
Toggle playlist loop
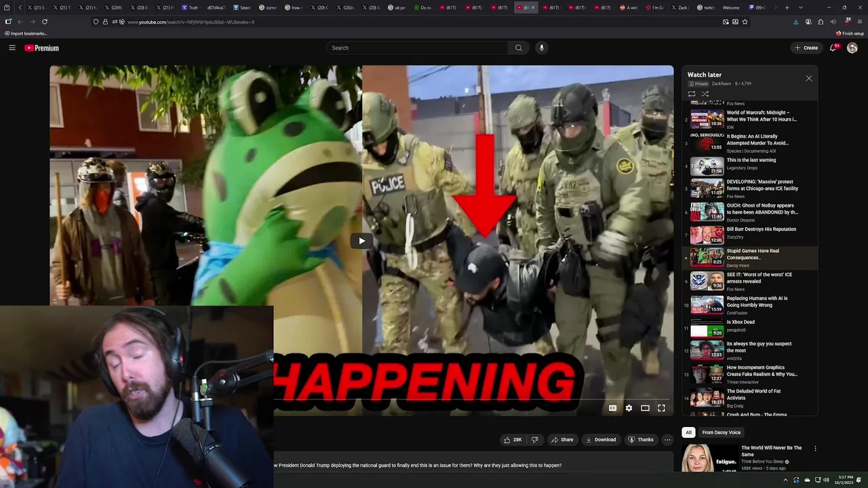point(692,94)
